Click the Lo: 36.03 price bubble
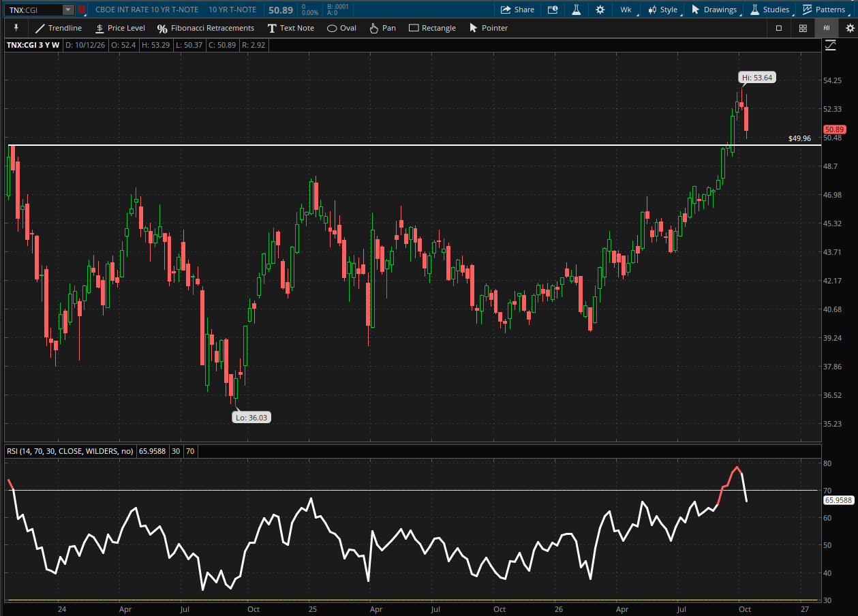 coord(251,418)
